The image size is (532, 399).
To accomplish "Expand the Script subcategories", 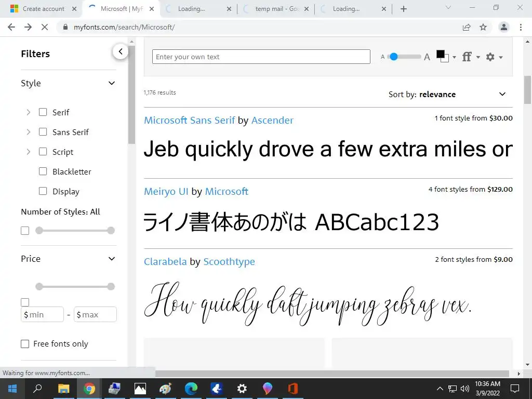I will point(29,152).
